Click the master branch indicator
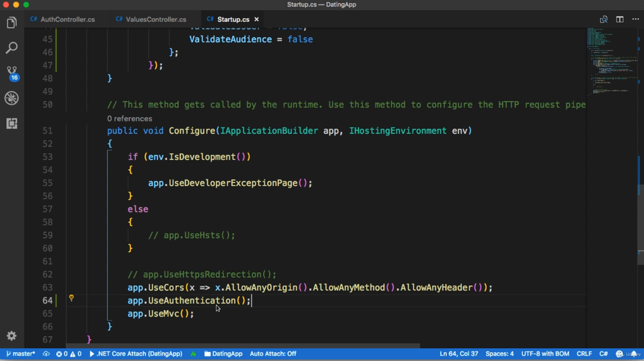644x361 pixels. tap(20, 354)
